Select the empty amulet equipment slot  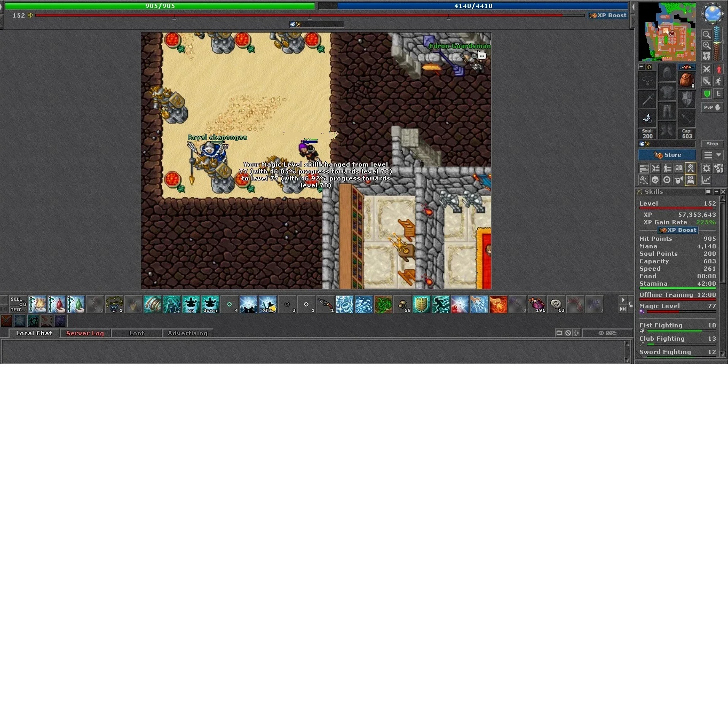(647, 81)
